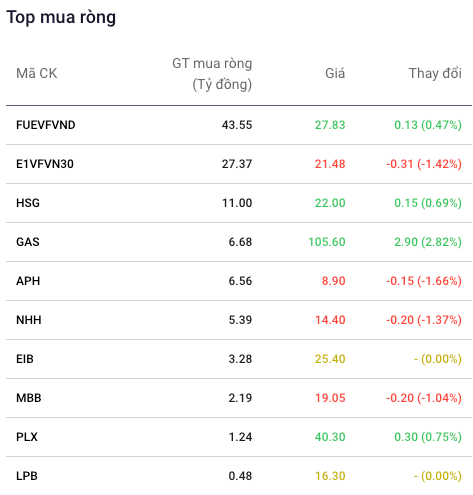Click the Top mua ròng heading
The width and height of the screenshot is (473, 495).
click(x=61, y=17)
